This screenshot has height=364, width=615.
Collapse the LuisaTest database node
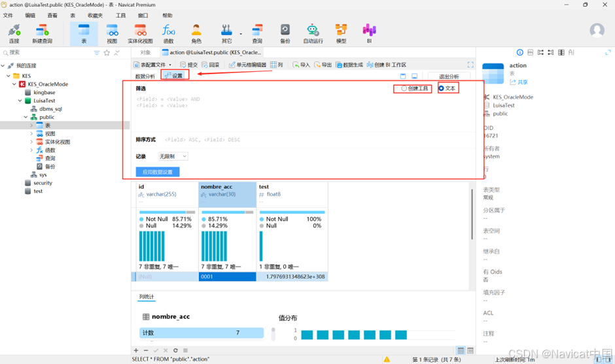pyautogui.click(x=20, y=101)
